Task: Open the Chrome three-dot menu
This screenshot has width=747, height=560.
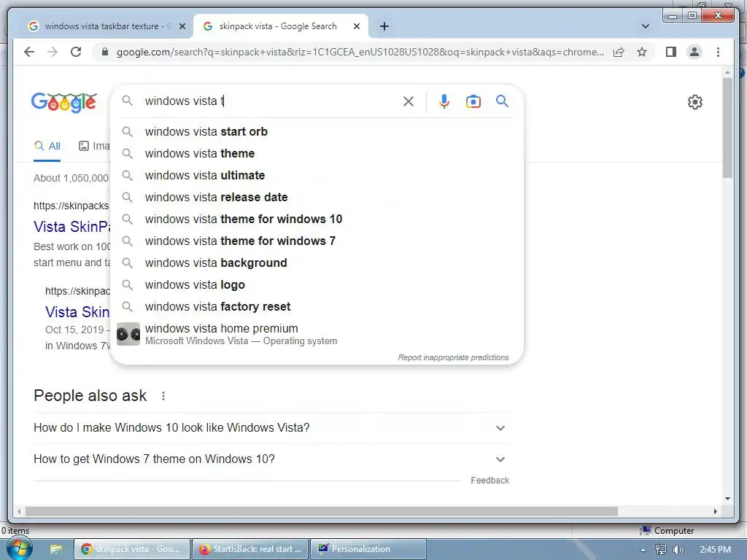Action: [718, 52]
